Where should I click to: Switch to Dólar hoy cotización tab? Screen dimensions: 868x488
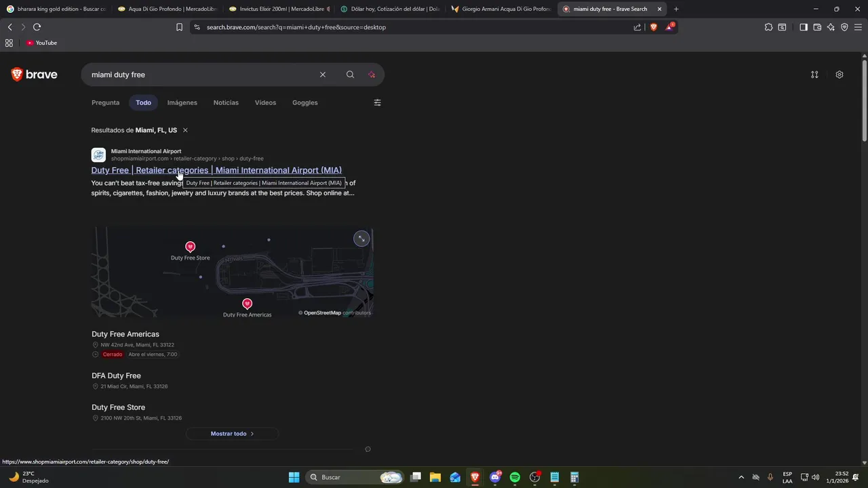tap(391, 9)
